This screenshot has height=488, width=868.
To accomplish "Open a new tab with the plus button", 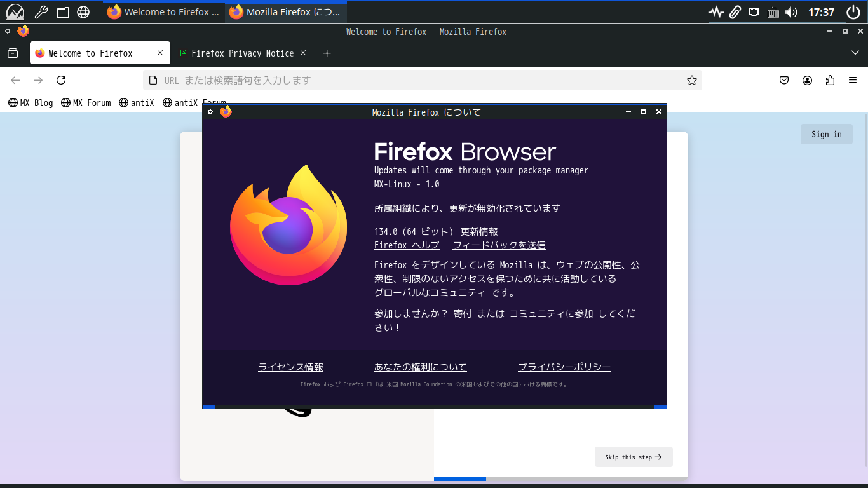I will [327, 53].
